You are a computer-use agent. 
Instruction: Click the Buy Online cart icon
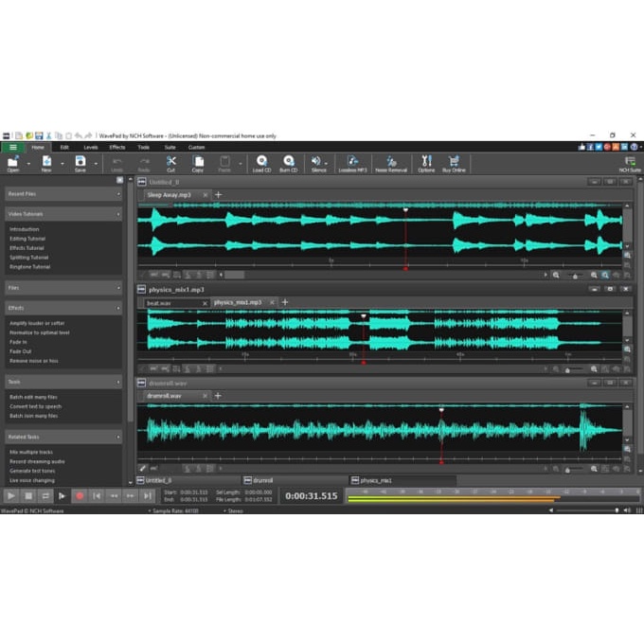pos(454,162)
